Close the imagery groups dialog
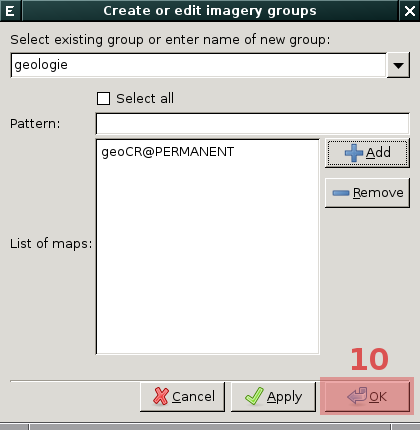 (410, 11)
